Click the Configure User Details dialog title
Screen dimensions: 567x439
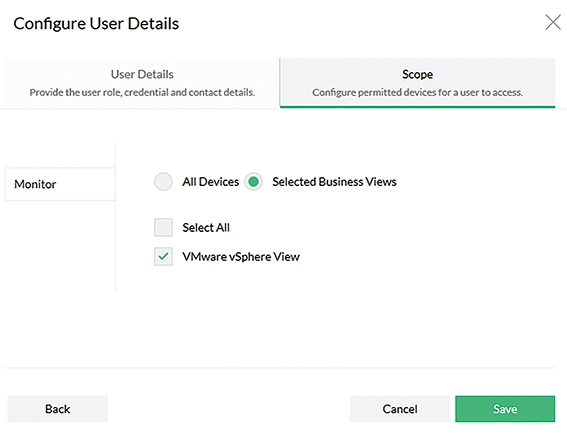tap(96, 24)
